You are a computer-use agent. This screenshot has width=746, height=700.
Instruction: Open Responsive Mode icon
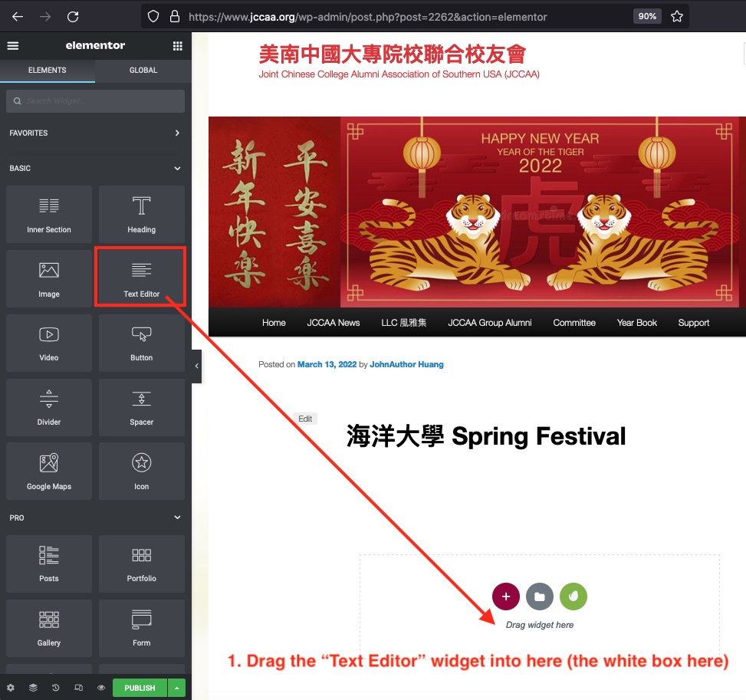pos(78,688)
